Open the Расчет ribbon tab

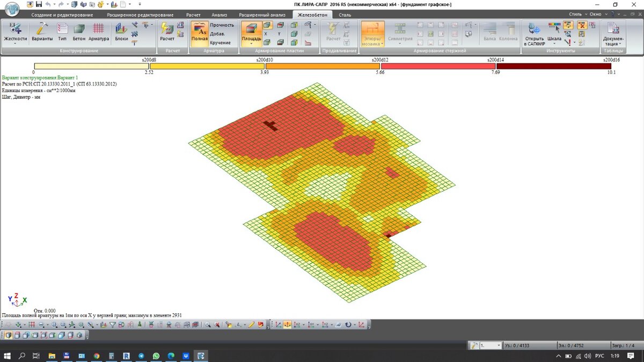[x=193, y=15]
